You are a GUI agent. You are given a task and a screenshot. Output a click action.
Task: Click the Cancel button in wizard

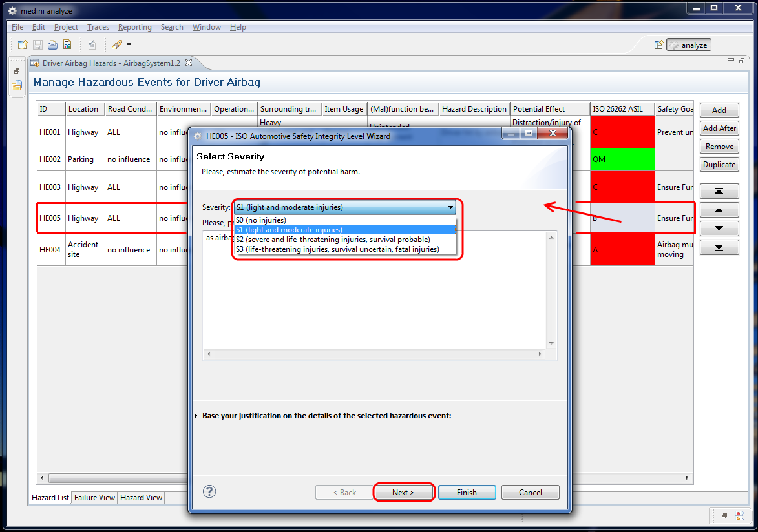pos(531,493)
